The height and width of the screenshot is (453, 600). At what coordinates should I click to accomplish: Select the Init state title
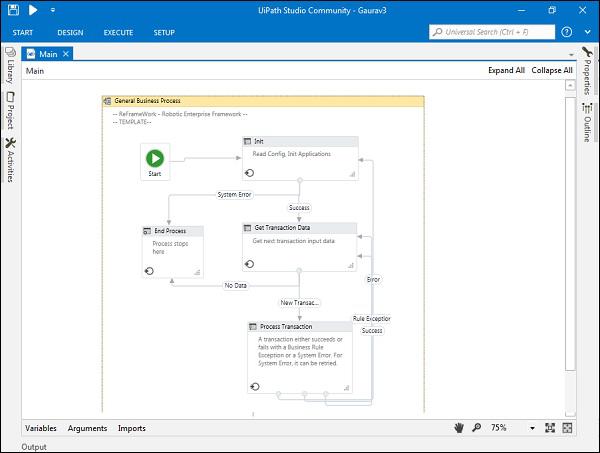[259, 141]
